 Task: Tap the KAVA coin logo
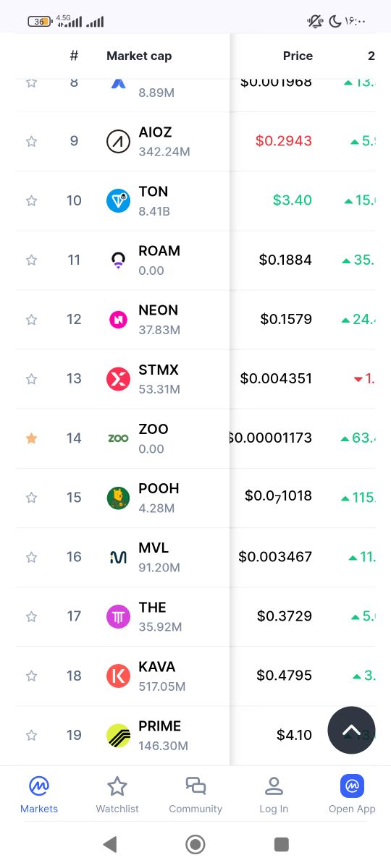(x=118, y=676)
